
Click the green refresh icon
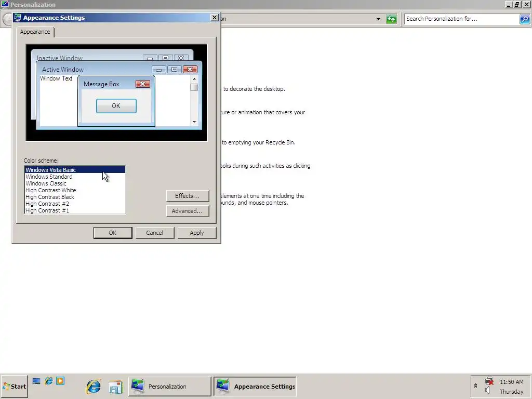(x=391, y=19)
